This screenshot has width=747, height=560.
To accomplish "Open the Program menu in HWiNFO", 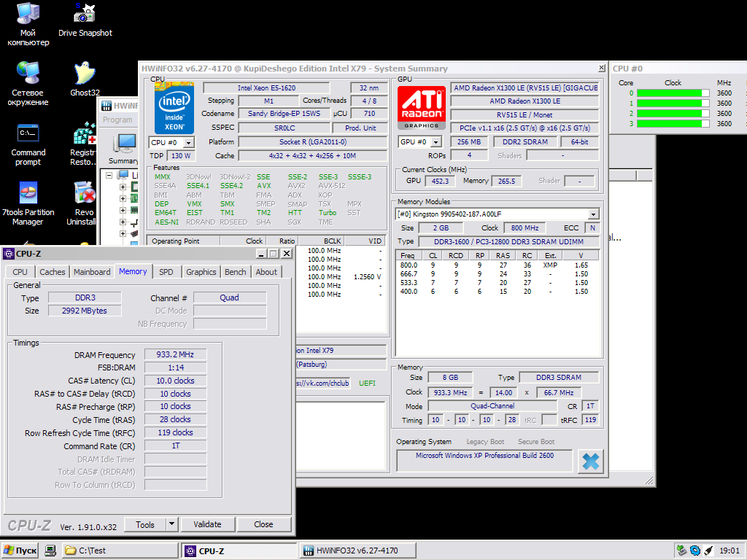I will tap(117, 120).
